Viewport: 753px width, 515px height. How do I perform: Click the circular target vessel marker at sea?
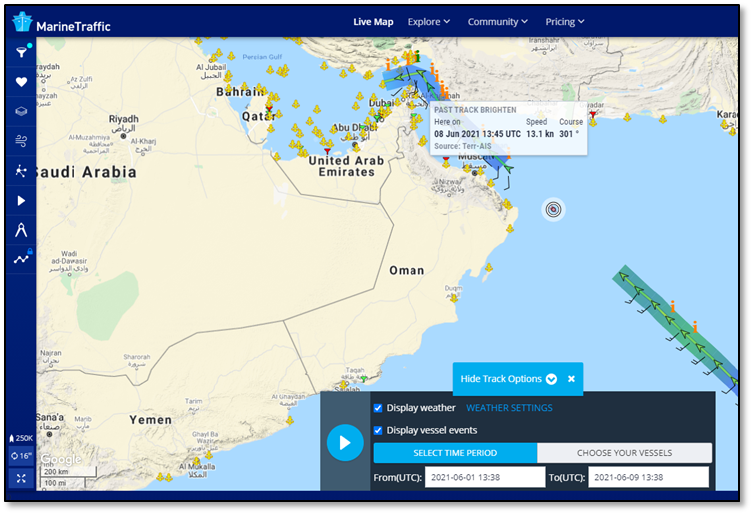(x=553, y=209)
